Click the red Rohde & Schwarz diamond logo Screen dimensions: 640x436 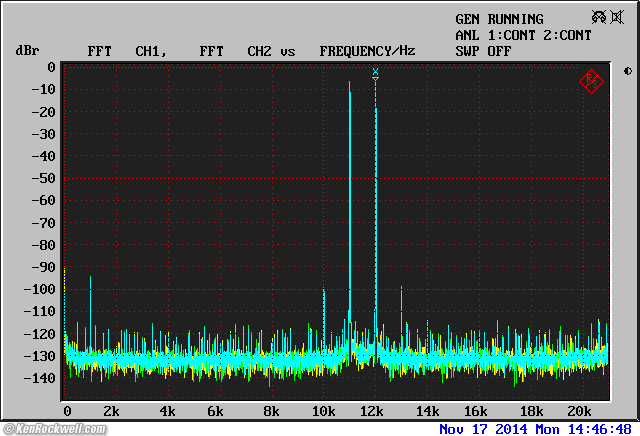(x=592, y=81)
